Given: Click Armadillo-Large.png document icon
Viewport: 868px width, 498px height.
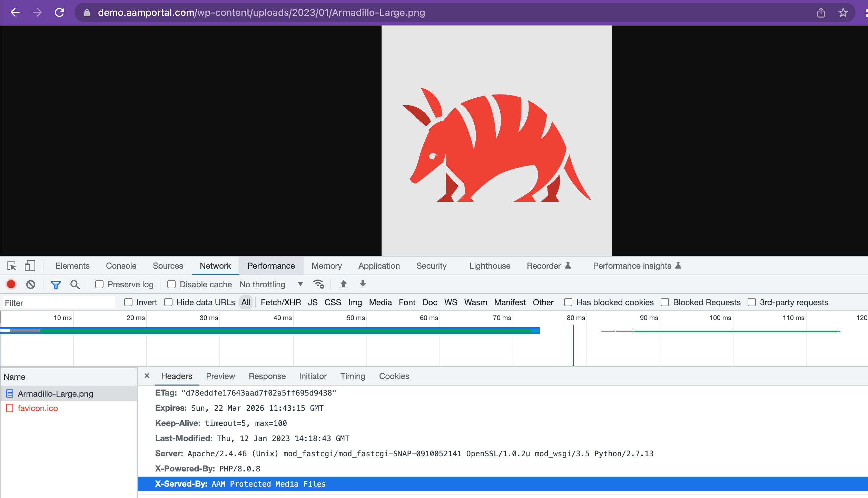Looking at the screenshot, I should 10,393.
